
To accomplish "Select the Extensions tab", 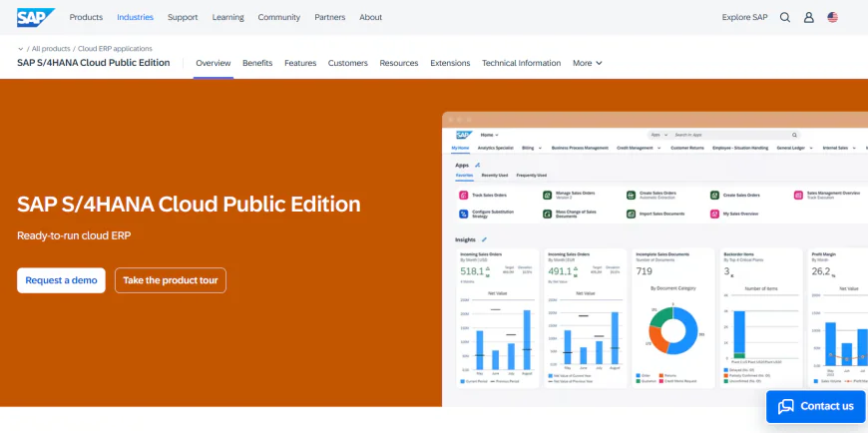I will [x=450, y=63].
